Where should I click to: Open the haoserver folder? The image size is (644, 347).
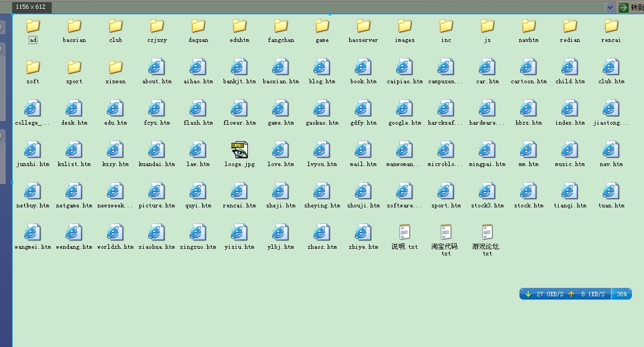pos(363,26)
